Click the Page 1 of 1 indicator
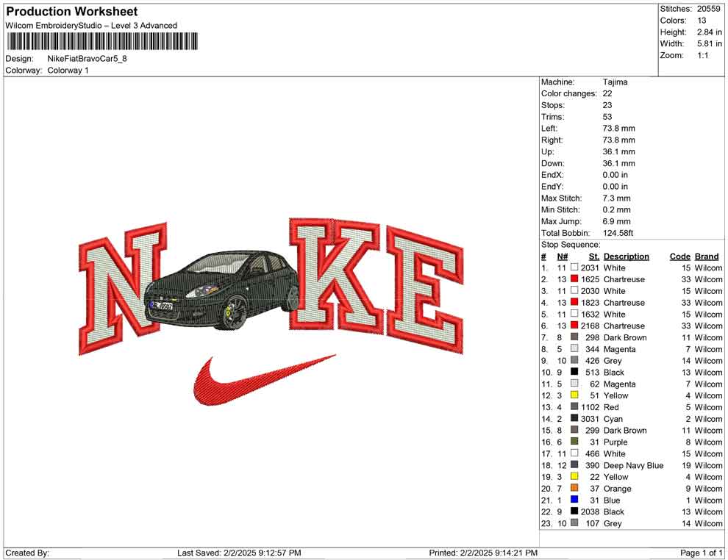Screen dimensions: 728x560 pyautogui.click(x=701, y=553)
